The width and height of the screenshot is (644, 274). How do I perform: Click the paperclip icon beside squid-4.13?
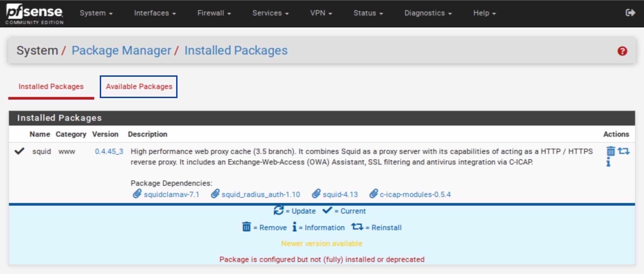point(316,194)
